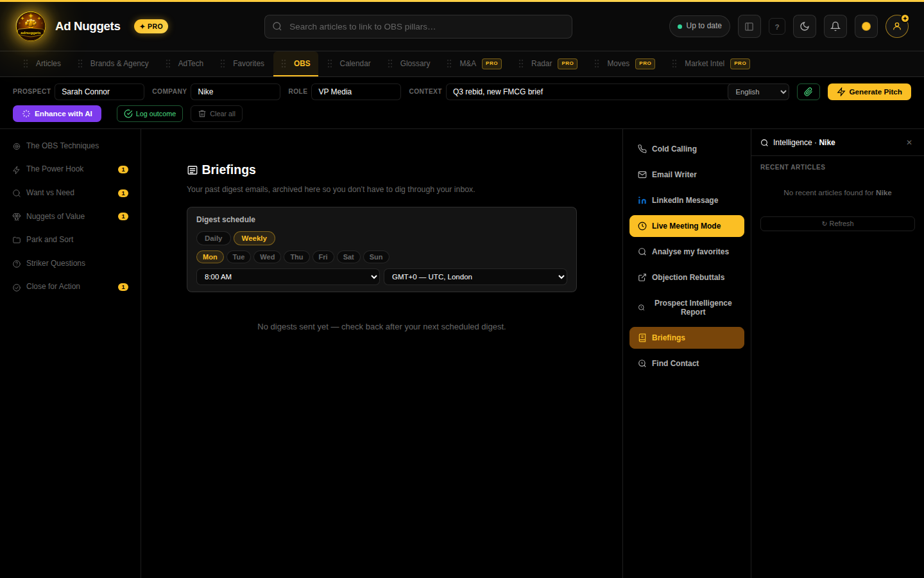924x578 pixels.
Task: Toggle Fri as digest day
Action: tap(323, 257)
